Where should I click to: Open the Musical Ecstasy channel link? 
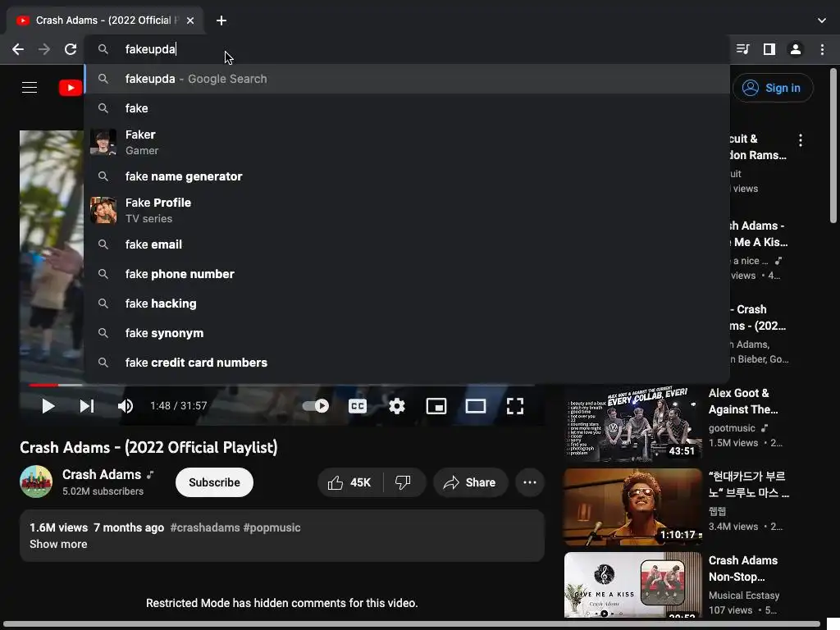[x=743, y=596]
